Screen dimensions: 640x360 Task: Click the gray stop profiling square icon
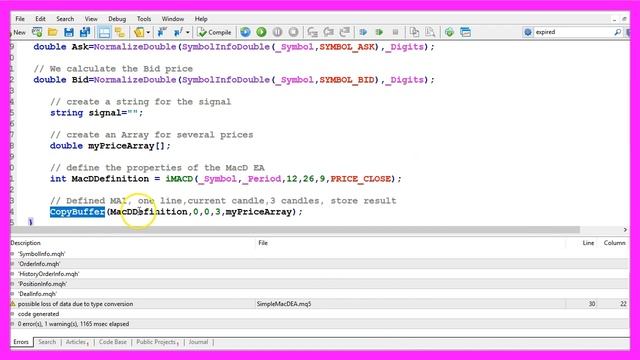[x=395, y=32]
